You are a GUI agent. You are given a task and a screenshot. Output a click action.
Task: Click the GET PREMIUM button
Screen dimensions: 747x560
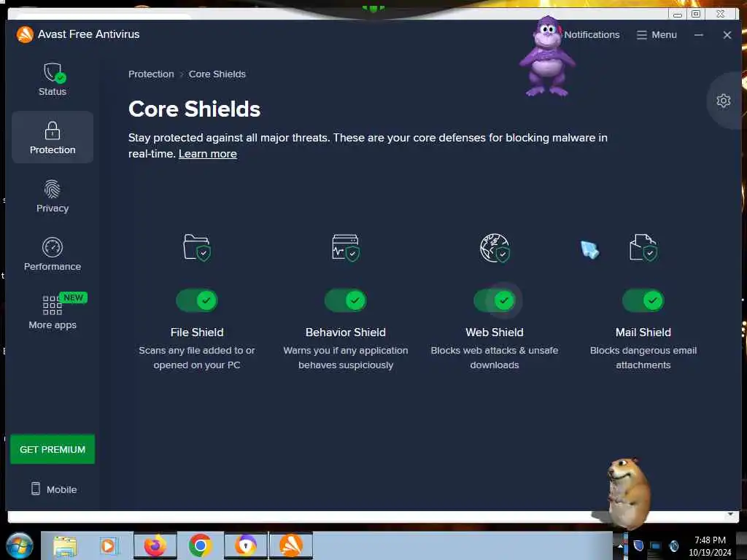pyautogui.click(x=53, y=449)
